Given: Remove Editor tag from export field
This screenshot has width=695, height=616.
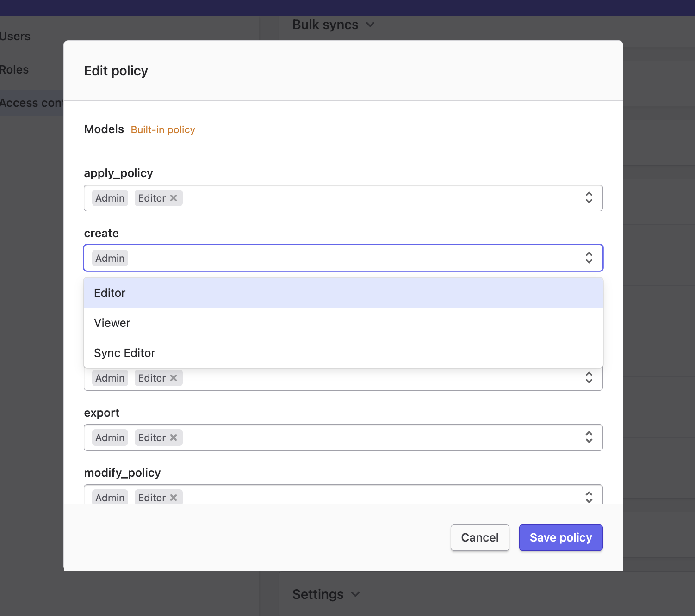Looking at the screenshot, I should pyautogui.click(x=174, y=437).
